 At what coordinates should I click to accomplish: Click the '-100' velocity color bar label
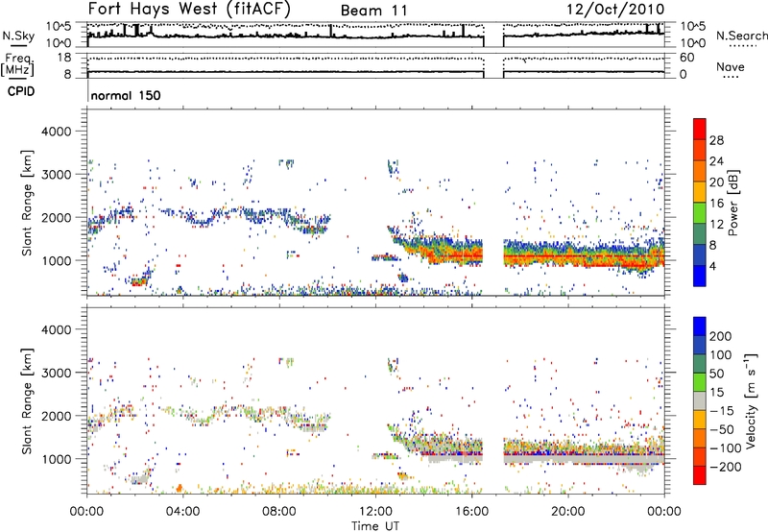[725, 448]
